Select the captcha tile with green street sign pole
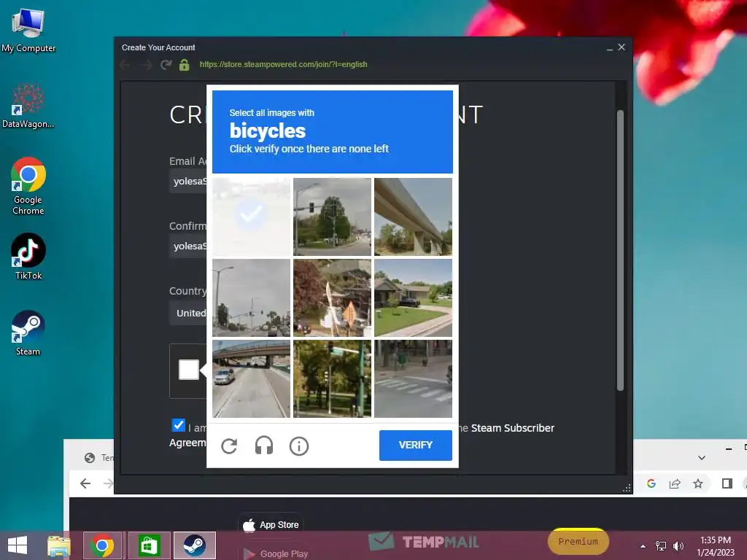The height and width of the screenshot is (560, 747). [x=332, y=378]
